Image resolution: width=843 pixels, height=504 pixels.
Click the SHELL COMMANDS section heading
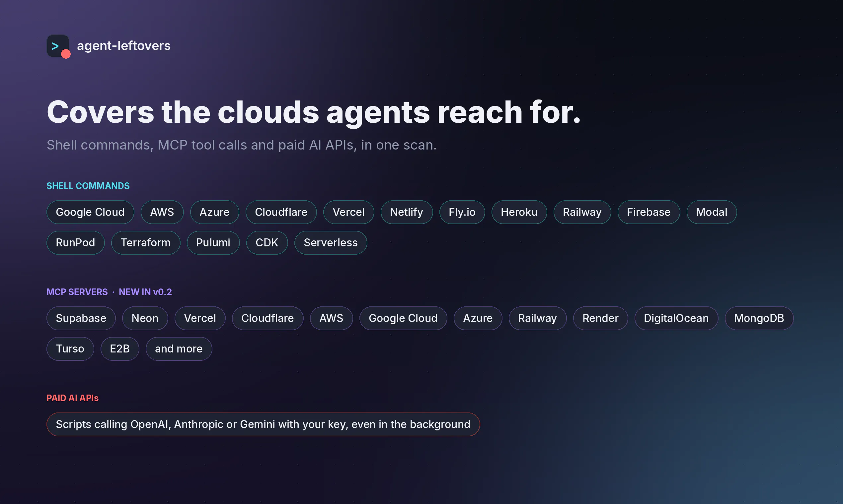tap(88, 186)
